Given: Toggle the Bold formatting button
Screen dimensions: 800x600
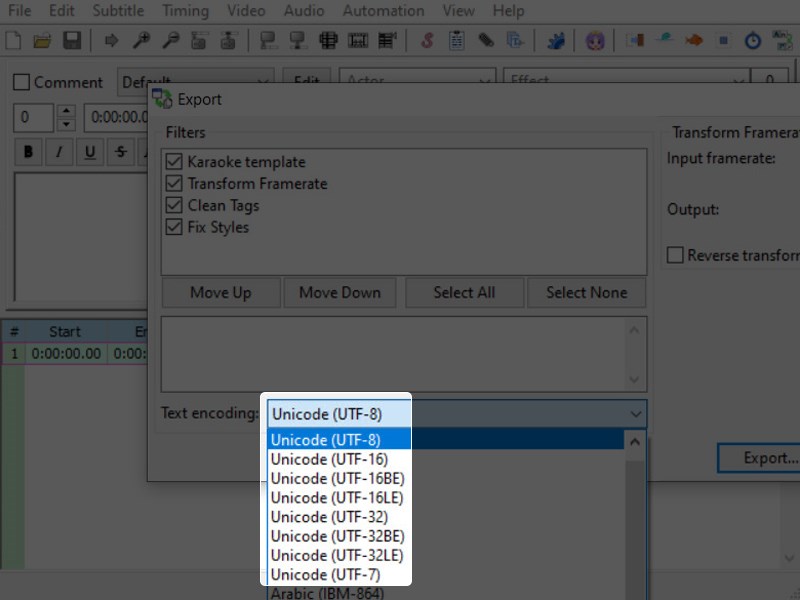Looking at the screenshot, I should click(28, 152).
